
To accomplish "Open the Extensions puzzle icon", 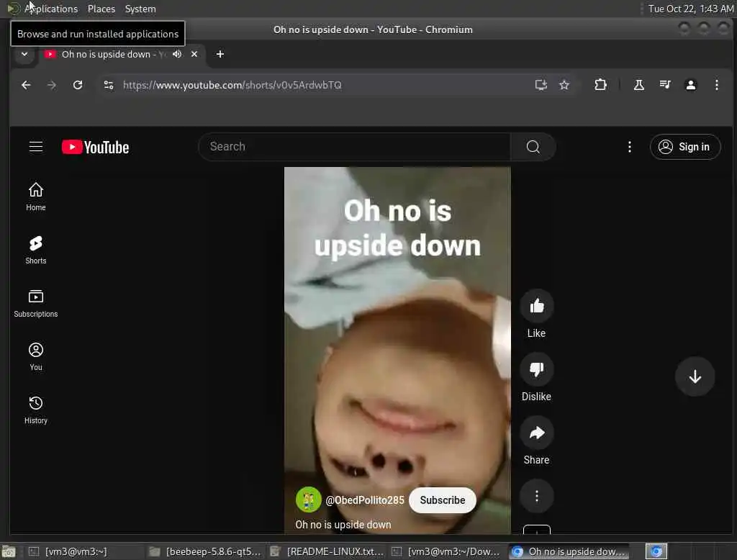I will click(600, 85).
